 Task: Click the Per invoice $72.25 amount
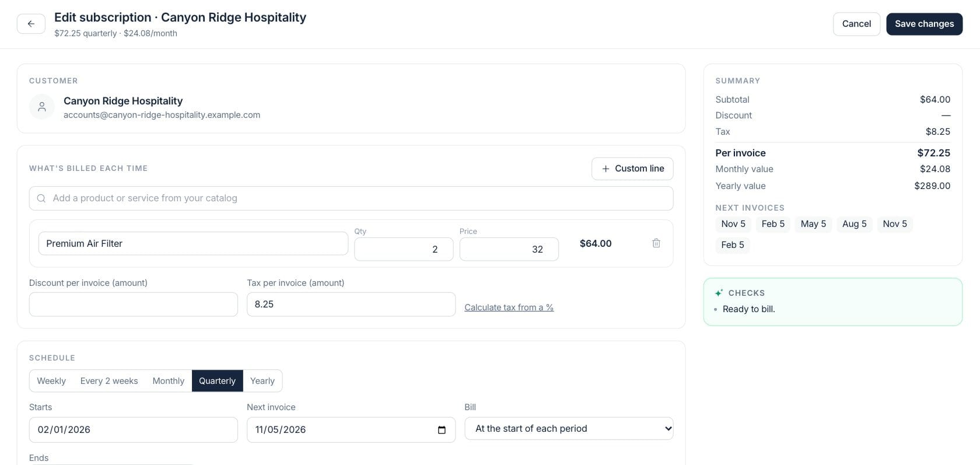point(933,153)
